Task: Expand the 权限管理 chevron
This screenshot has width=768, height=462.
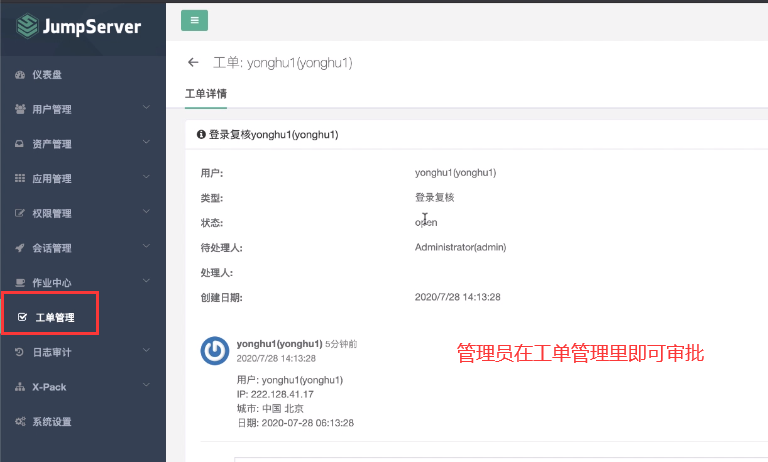Action: pos(146,212)
